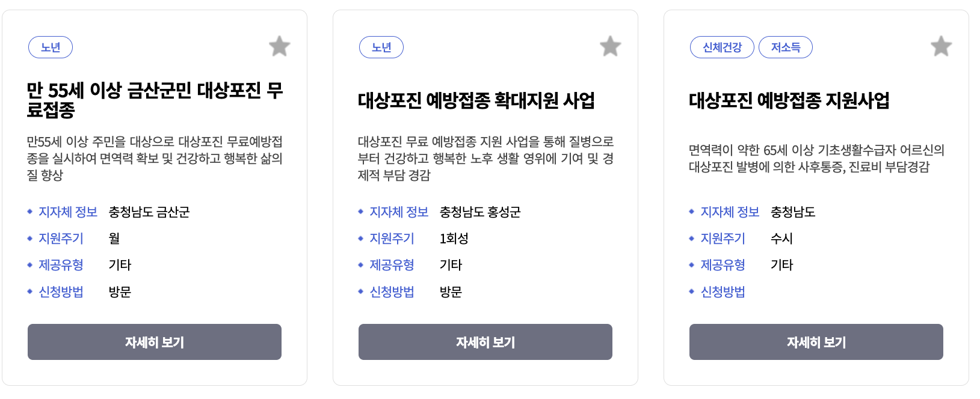980x399 pixels.
Task: Click the 수시 support cycle value
Action: (782, 239)
